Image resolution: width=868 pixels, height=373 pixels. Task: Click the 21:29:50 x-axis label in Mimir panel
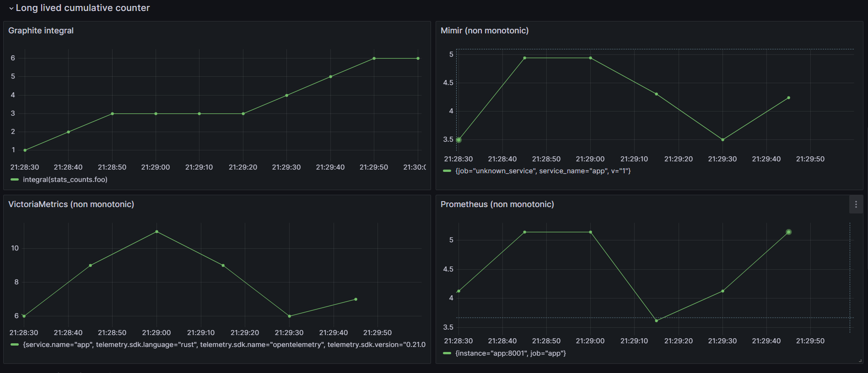click(x=810, y=159)
